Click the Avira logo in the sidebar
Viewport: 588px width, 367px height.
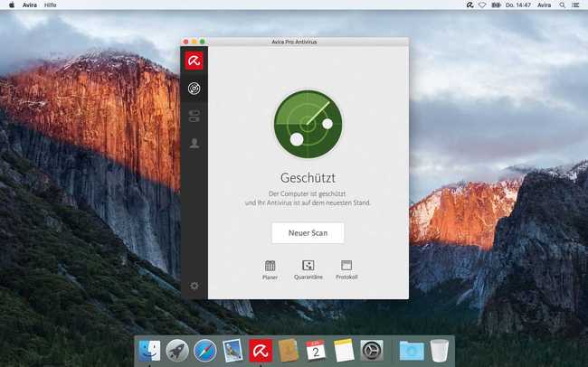(x=194, y=61)
